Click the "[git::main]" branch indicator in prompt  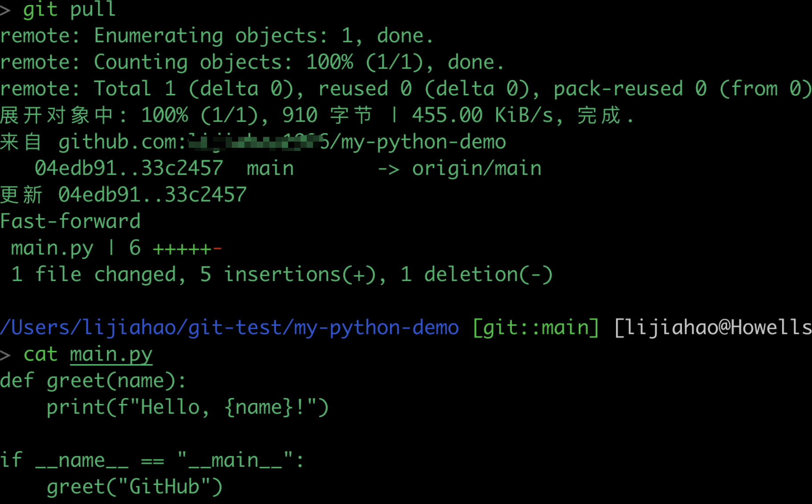536,328
